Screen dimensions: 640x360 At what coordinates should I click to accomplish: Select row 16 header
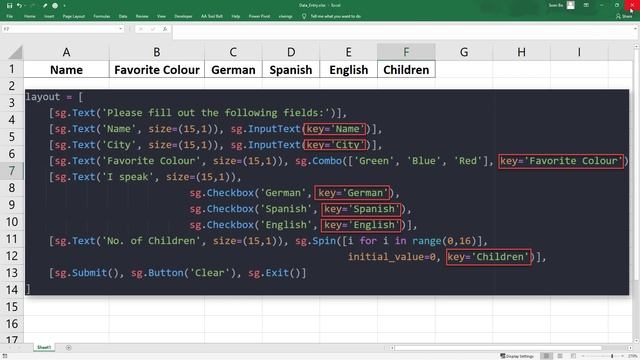coord(12,324)
